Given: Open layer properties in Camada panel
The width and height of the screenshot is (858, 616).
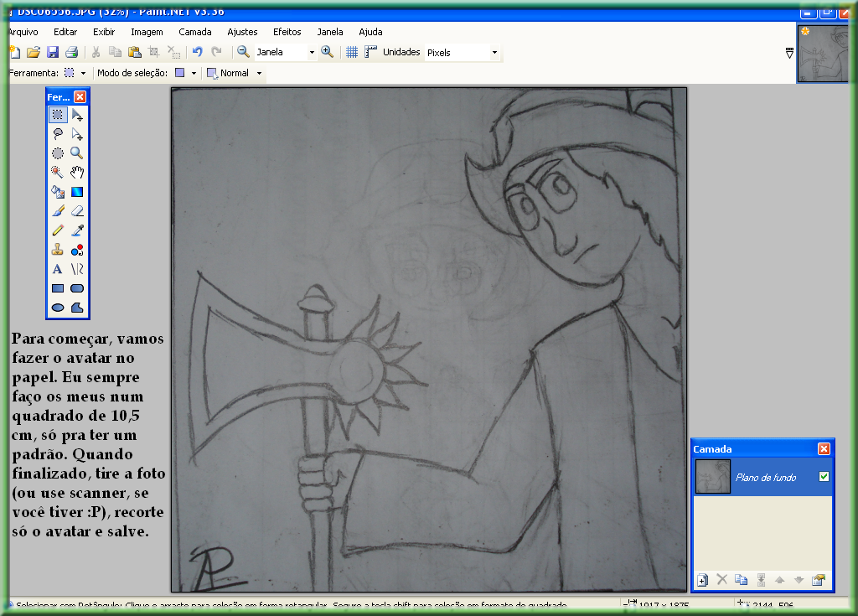Looking at the screenshot, I should pos(819,579).
